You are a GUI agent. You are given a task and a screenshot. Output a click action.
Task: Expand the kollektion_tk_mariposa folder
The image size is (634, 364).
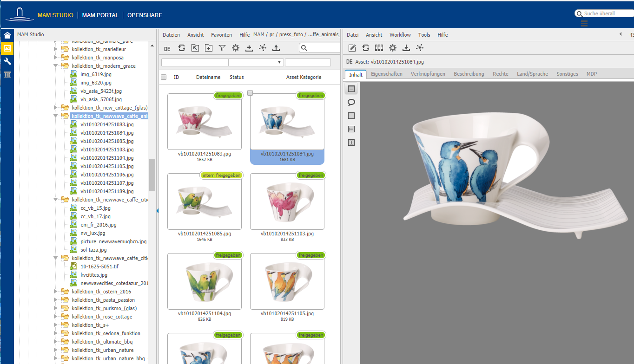56,58
